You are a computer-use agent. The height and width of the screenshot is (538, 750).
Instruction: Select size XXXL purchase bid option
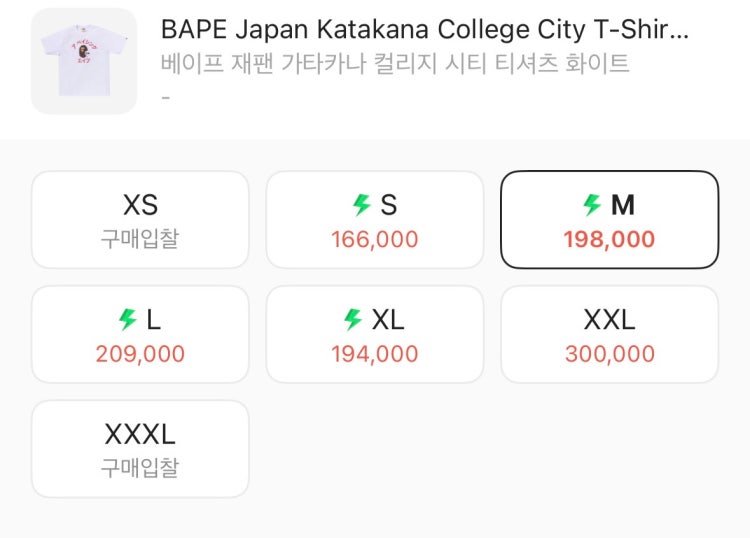pos(140,449)
